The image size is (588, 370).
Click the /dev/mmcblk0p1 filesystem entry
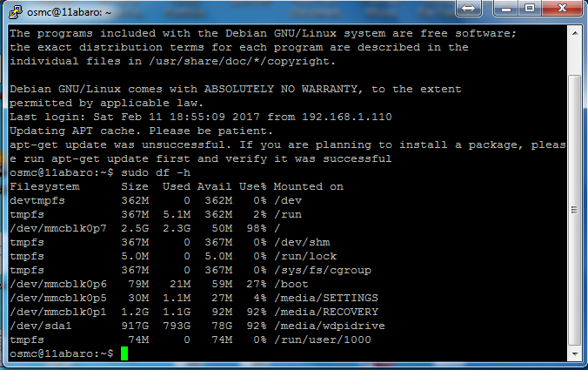click(58, 312)
